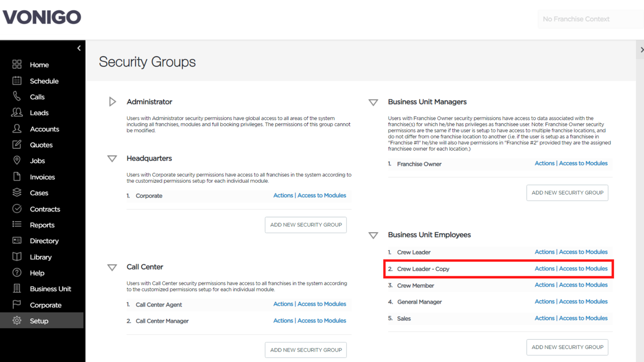Screen dimensions: 644x362
Task: Open the Reports menu item
Action: tap(42, 225)
